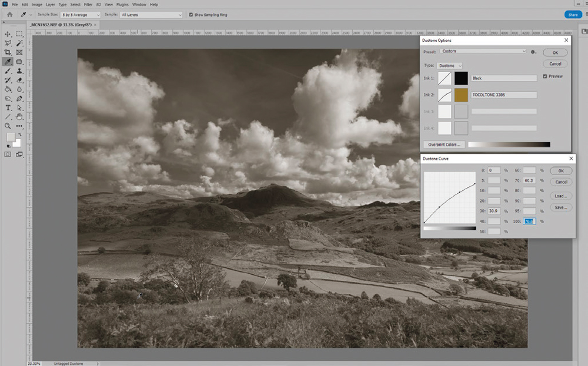Click Cancel in Duotone Options dialog
Viewport: 588px width, 366px height.
(x=555, y=63)
